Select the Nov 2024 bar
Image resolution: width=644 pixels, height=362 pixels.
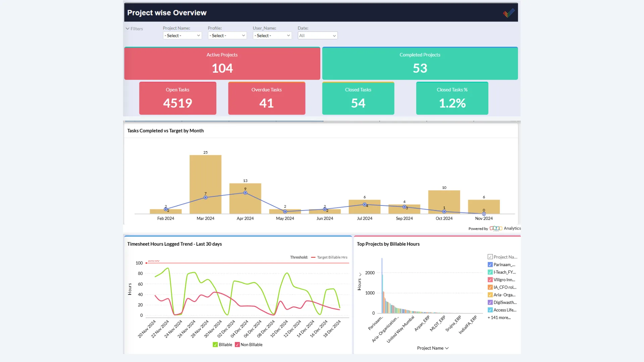(484, 207)
